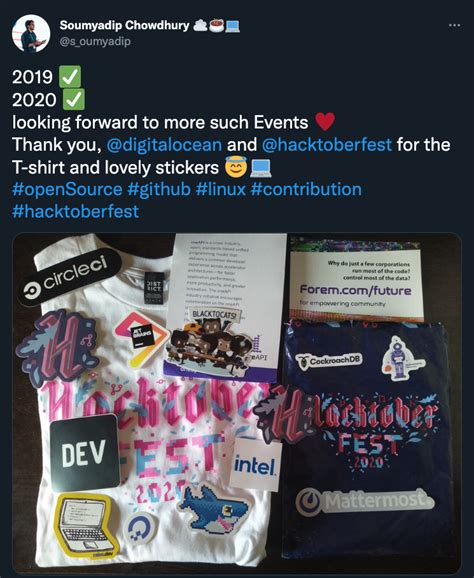Click the #openSource hashtag
Image resolution: width=474 pixels, height=578 pixels.
click(x=67, y=189)
